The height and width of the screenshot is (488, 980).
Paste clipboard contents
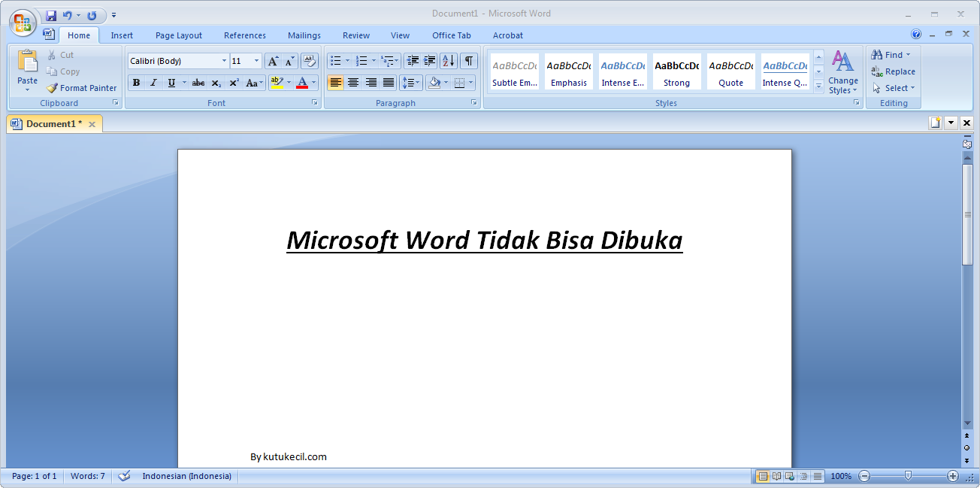click(27, 71)
